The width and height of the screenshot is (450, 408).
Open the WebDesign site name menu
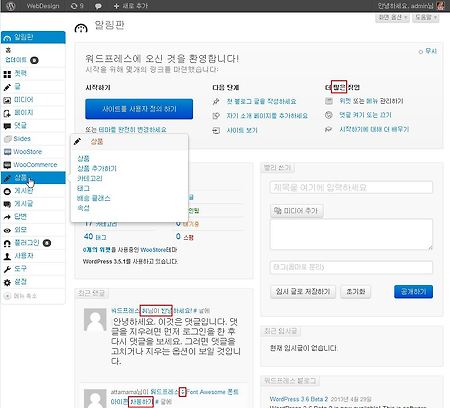tap(43, 6)
